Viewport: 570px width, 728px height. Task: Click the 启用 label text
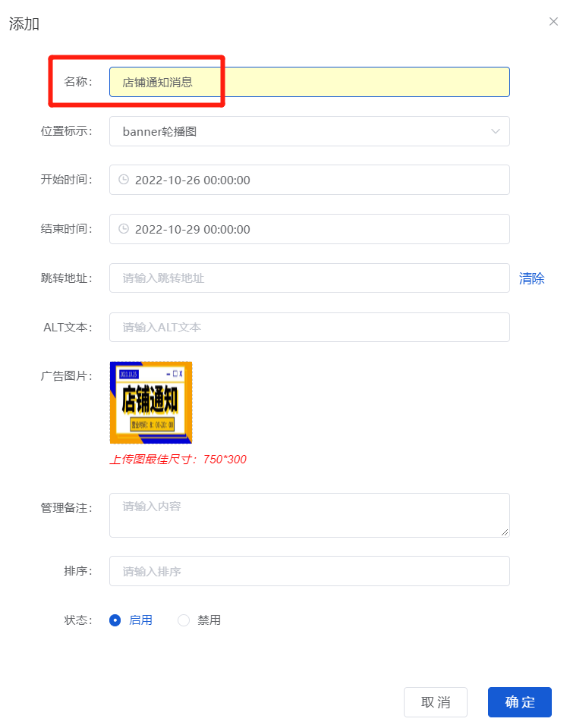pos(140,620)
